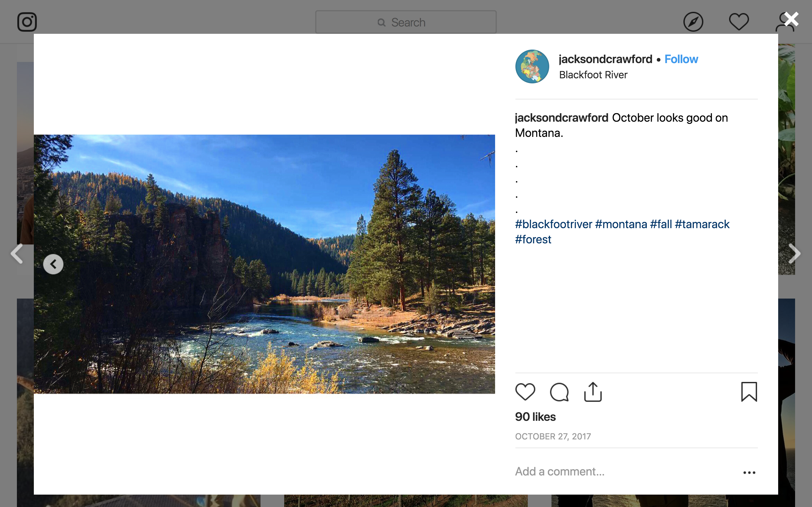Screen dimensions: 812x507
Task: Click the comment speech bubble icon
Action: [559, 392]
